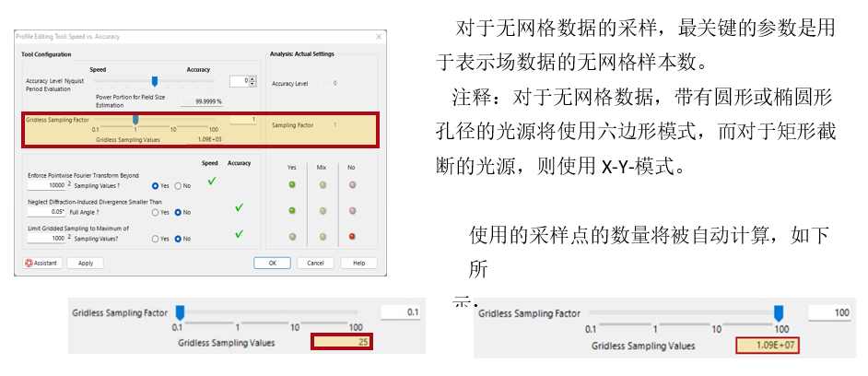
Task: Click the green checkmark under Speed column
Action: point(211,181)
